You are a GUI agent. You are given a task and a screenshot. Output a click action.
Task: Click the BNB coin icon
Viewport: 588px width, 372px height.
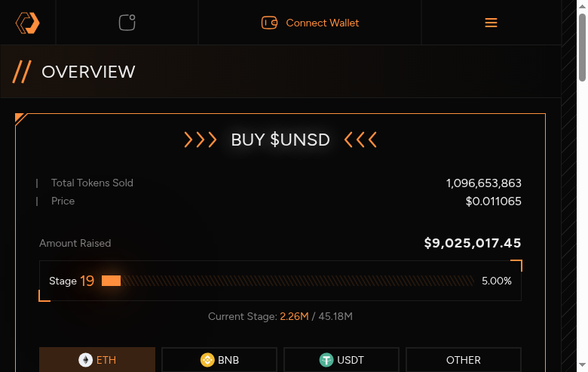click(x=207, y=360)
